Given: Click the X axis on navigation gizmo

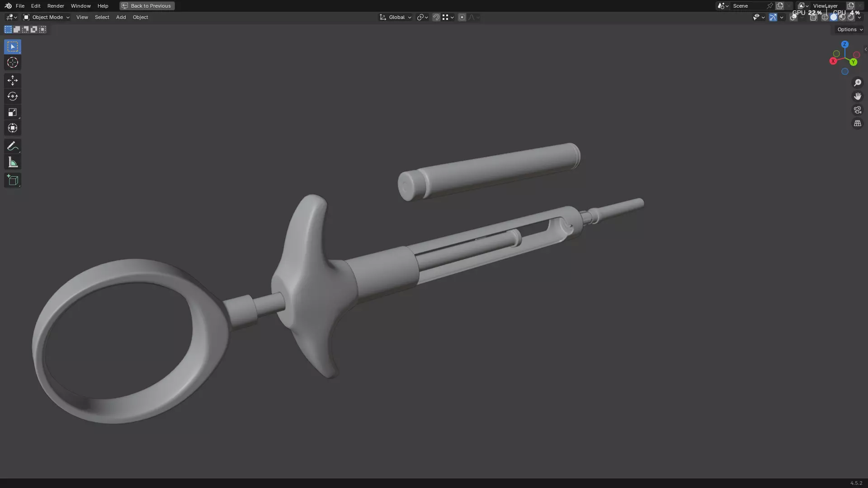Looking at the screenshot, I should pyautogui.click(x=833, y=61).
